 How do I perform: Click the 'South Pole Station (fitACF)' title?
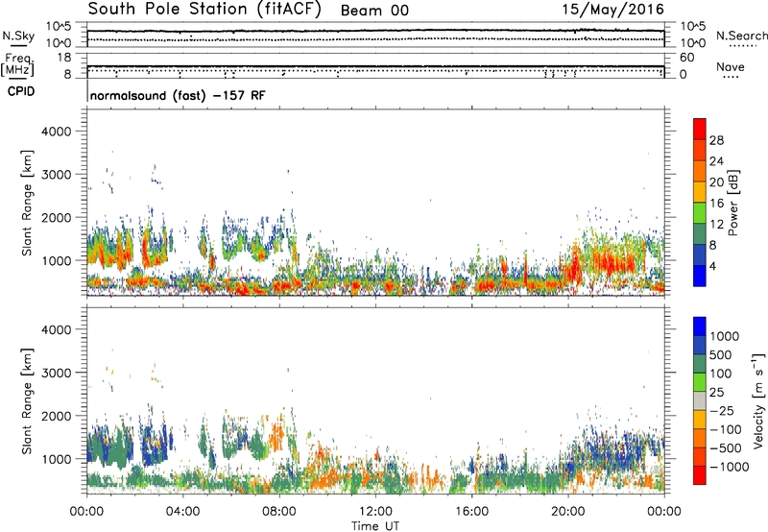pos(204,10)
